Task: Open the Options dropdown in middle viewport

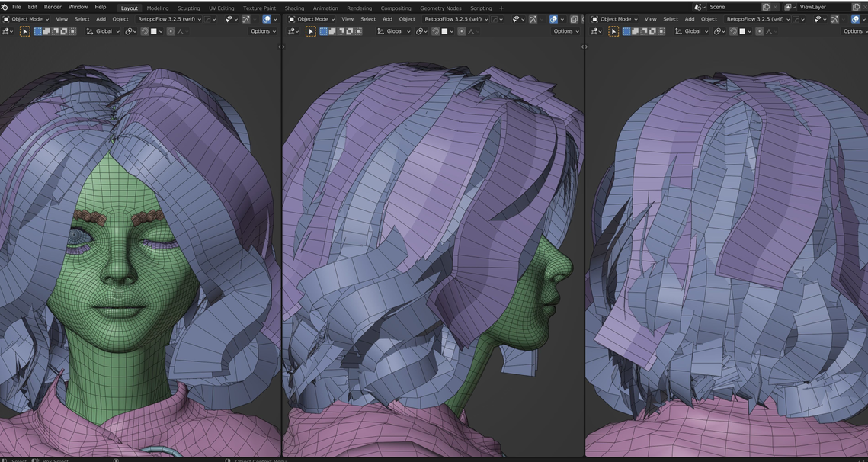Action: click(565, 31)
